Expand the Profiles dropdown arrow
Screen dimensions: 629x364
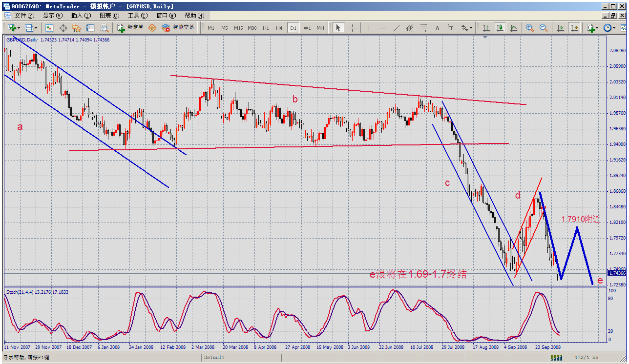click(x=36, y=28)
